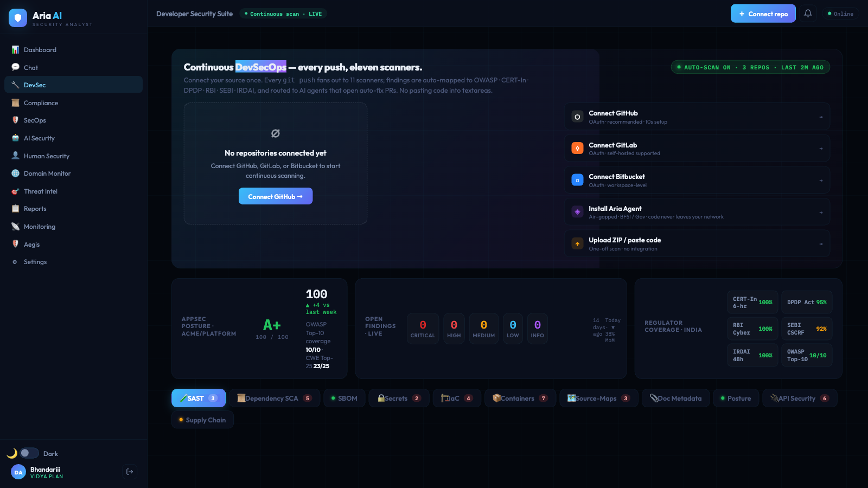Click the Human Security person icon
This screenshot has height=488, width=868.
pos(15,156)
